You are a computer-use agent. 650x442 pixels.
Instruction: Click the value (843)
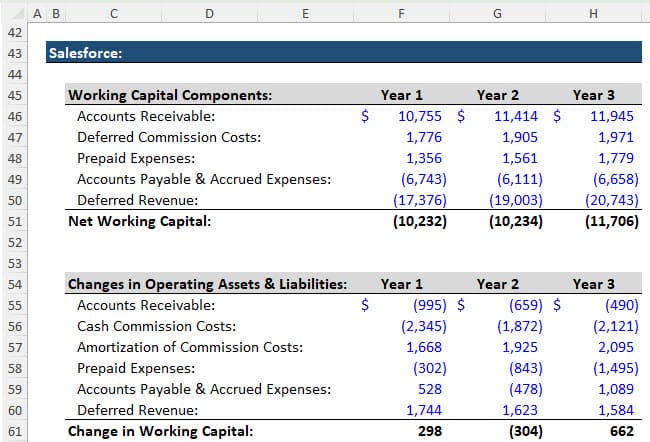pyautogui.click(x=526, y=369)
